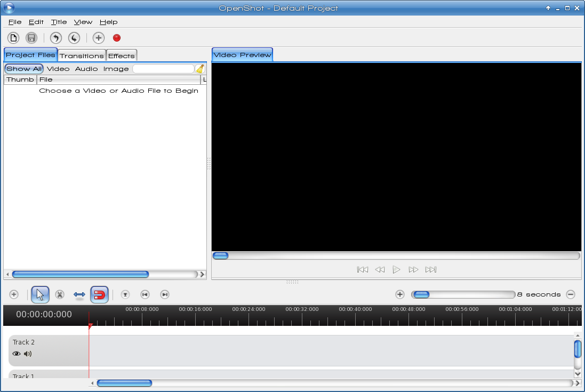
Task: Click the '8 seconds' zoom label
Action: click(x=539, y=294)
